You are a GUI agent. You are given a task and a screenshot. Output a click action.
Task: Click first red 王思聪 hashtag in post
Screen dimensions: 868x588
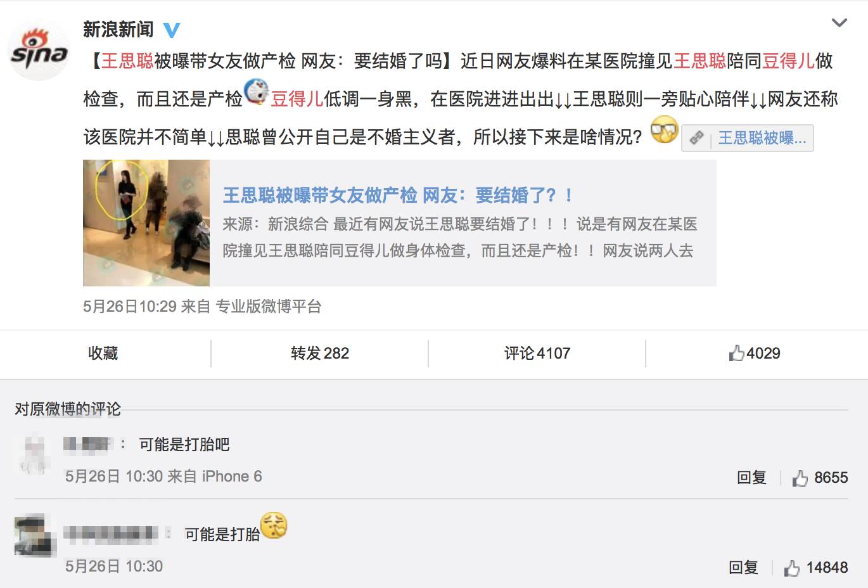pyautogui.click(x=127, y=61)
